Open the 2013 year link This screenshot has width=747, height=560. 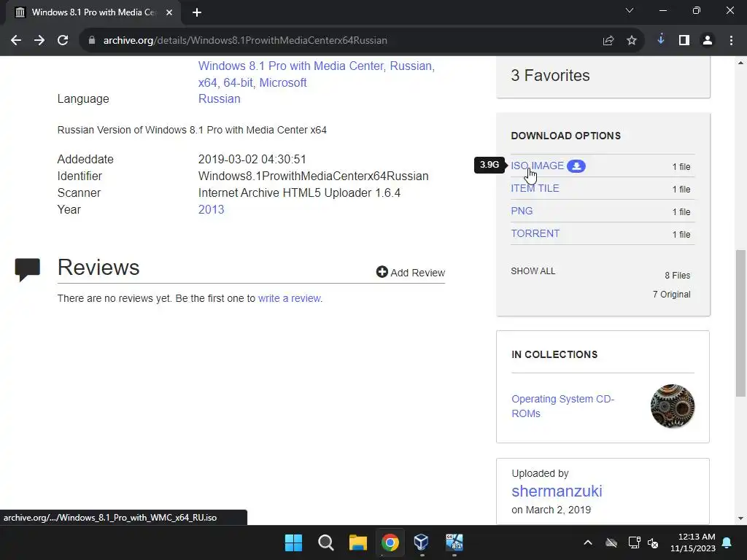(x=211, y=209)
